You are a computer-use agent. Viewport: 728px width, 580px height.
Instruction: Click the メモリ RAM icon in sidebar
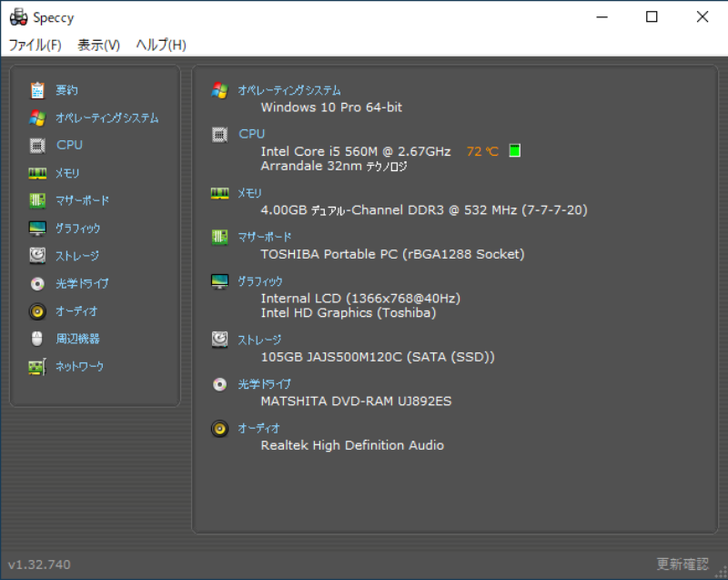coord(37,173)
